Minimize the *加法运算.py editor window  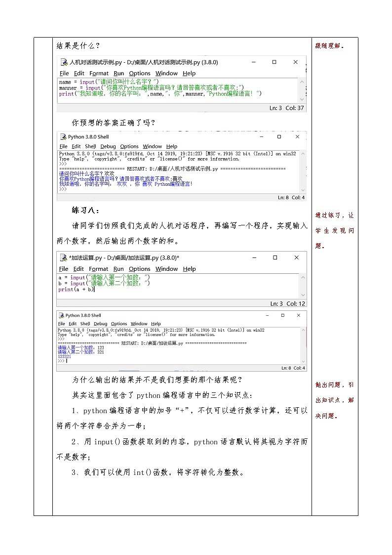pyautogui.click(x=254, y=257)
